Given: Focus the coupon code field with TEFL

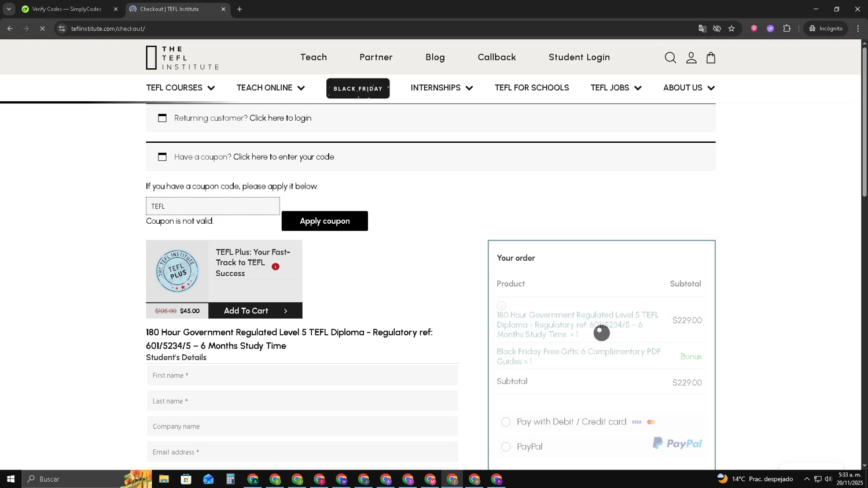Looking at the screenshot, I should coord(213,206).
